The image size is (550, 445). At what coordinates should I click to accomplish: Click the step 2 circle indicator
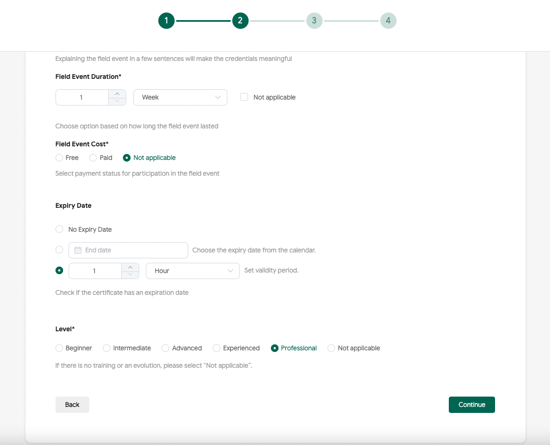240,21
